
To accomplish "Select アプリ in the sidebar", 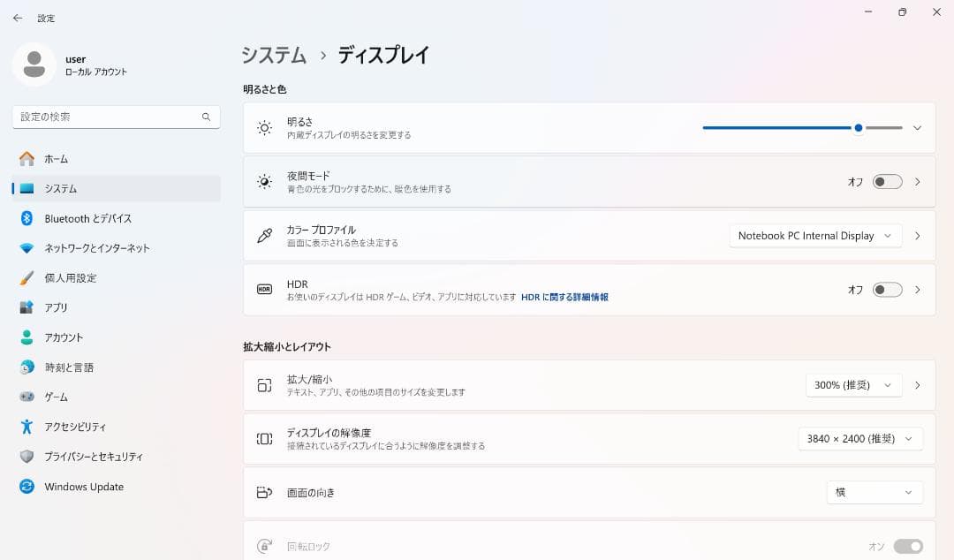I will click(x=57, y=307).
